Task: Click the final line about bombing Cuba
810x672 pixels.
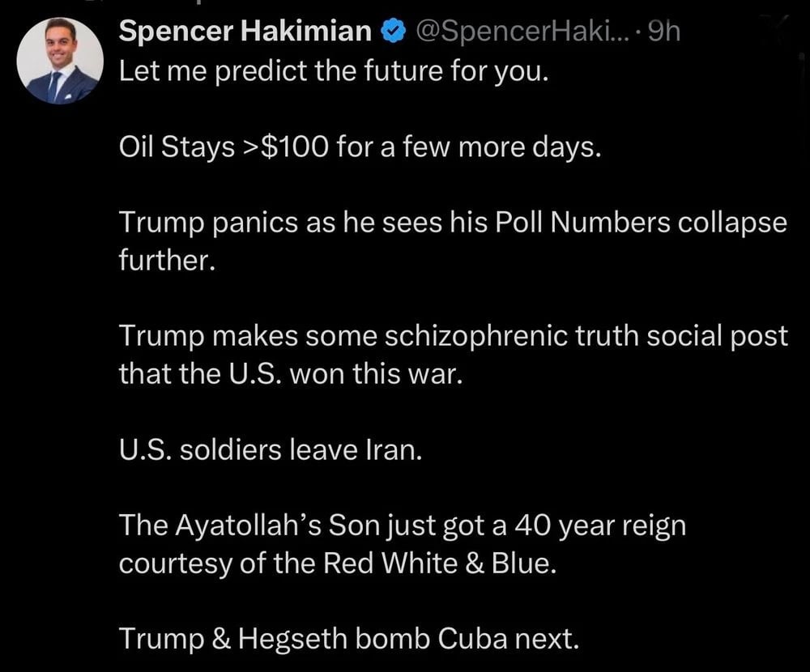Action: point(349,639)
